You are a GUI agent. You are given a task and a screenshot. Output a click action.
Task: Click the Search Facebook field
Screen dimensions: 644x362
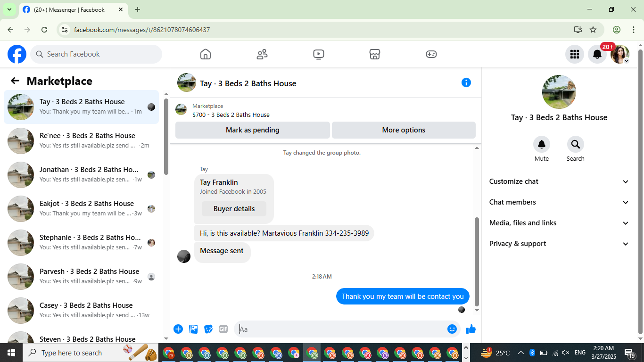click(96, 54)
